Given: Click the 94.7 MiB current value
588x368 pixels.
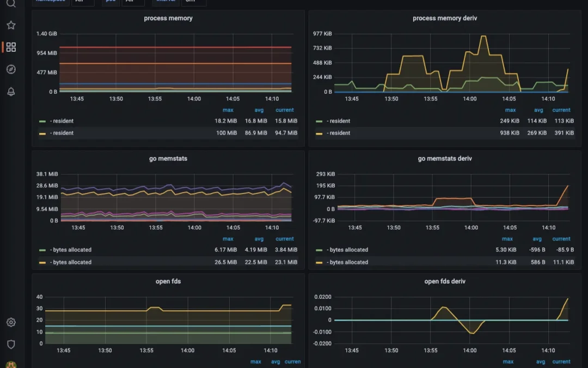Looking at the screenshot, I should pos(286,133).
